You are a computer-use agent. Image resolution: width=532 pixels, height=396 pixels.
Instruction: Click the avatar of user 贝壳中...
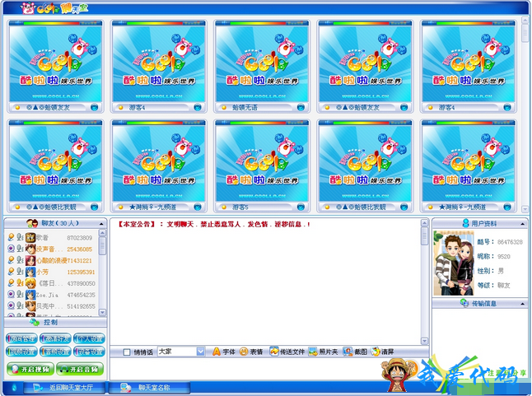pos(30,305)
